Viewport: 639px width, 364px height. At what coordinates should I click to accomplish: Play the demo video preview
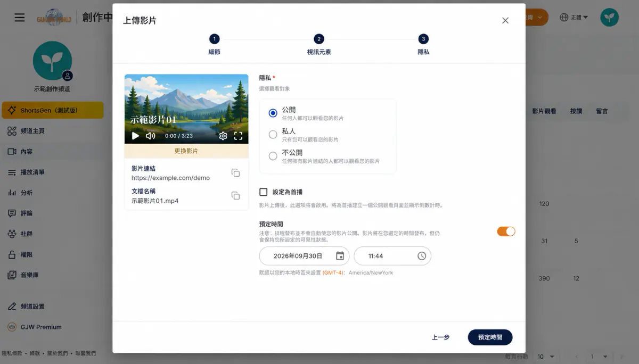(135, 136)
